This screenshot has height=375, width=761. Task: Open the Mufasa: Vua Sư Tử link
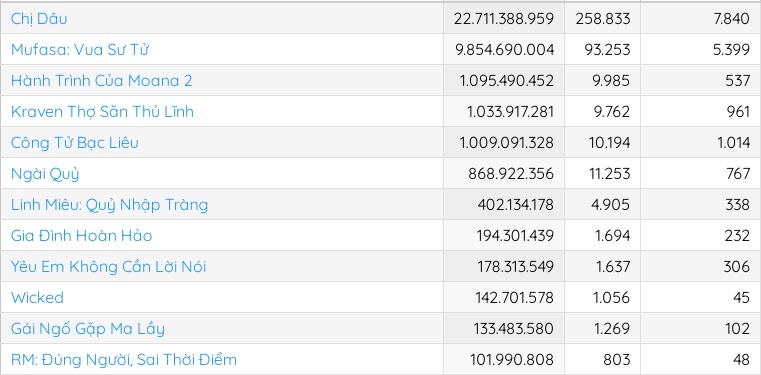80,49
